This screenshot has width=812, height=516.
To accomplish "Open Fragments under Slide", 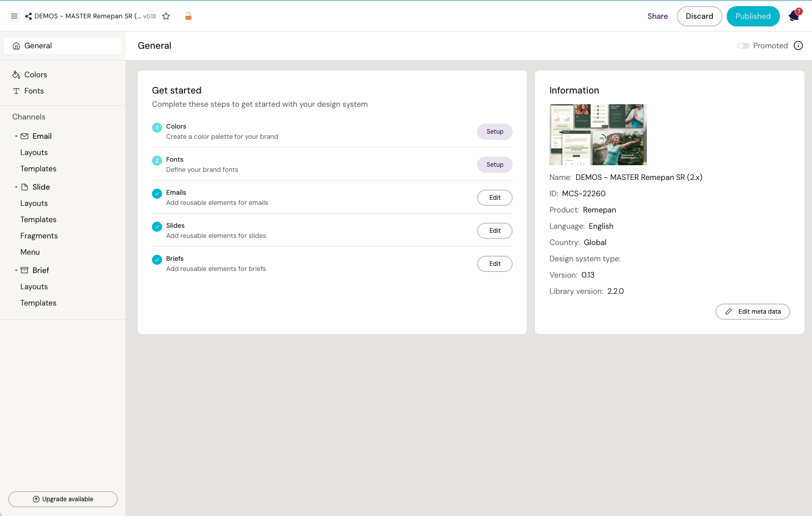I will [39, 236].
